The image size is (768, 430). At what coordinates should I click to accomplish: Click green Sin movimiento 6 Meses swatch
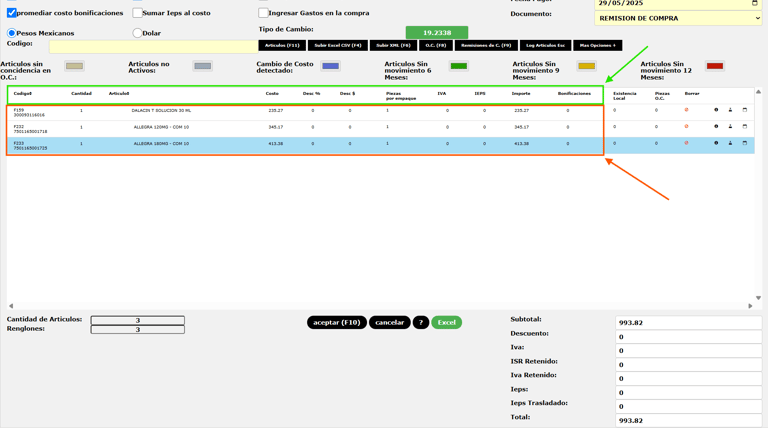point(458,66)
